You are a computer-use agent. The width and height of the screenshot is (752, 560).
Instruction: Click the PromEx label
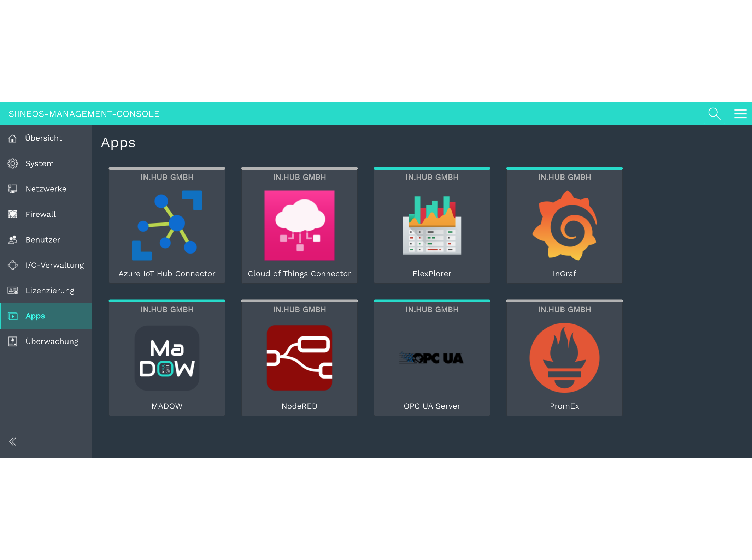pyautogui.click(x=564, y=406)
